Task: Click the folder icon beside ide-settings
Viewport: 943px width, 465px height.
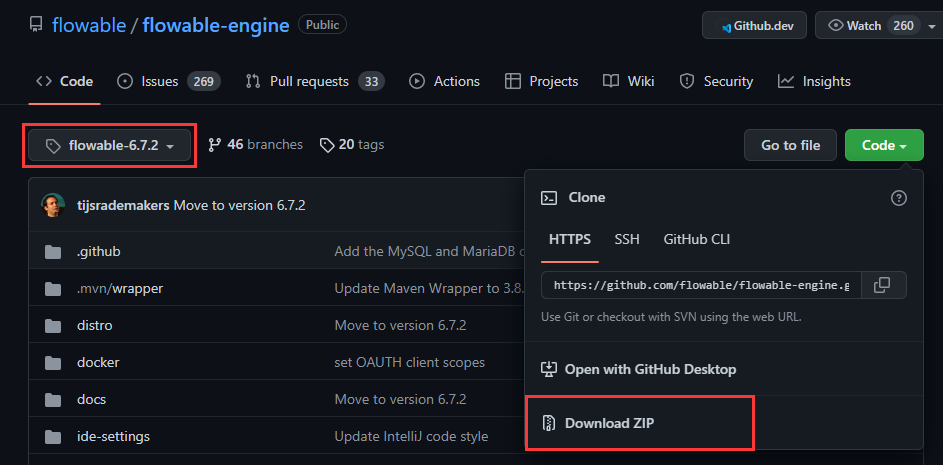Action: click(x=53, y=436)
